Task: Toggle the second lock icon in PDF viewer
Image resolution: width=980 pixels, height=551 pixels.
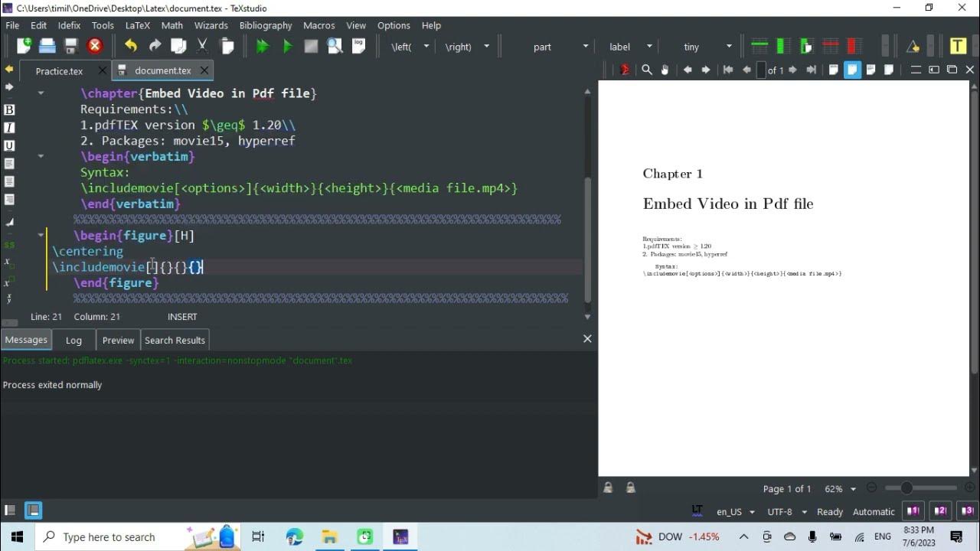Action: tap(630, 488)
